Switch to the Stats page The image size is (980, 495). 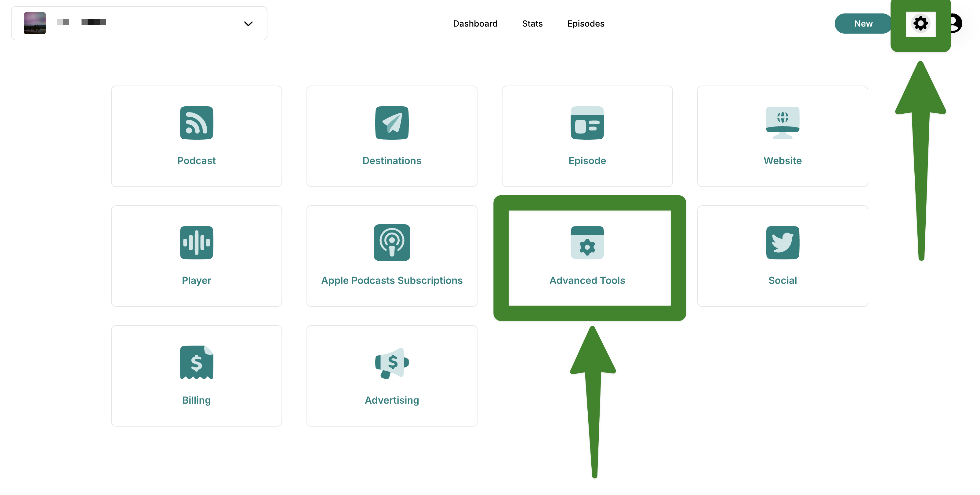[x=532, y=24]
